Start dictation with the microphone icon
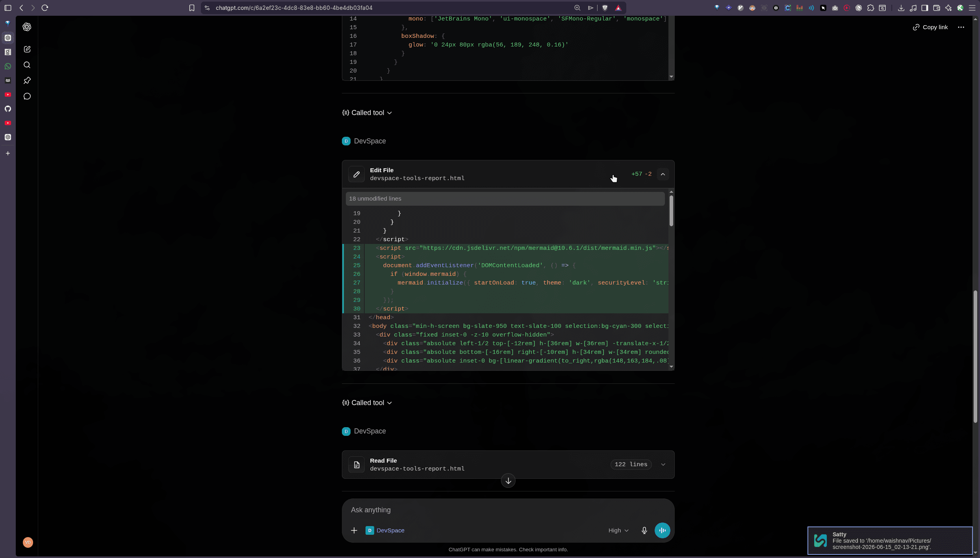Image resolution: width=980 pixels, height=558 pixels. point(644,530)
